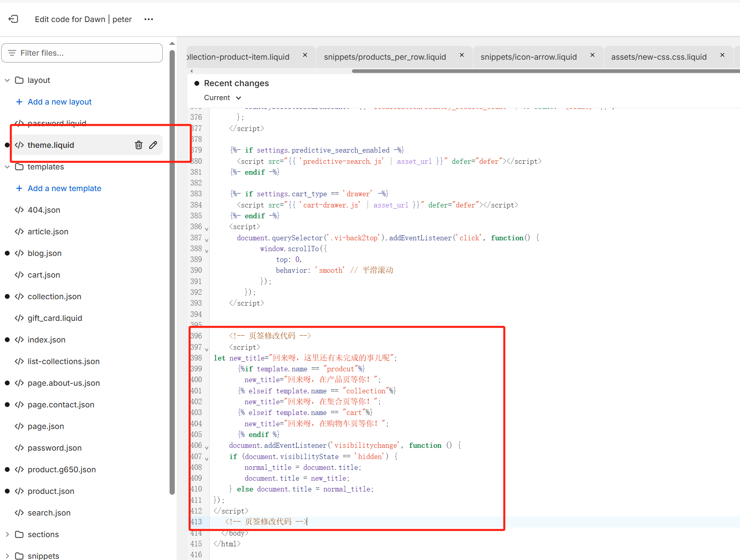Close the assets/new-css.css.liquid tab
The width and height of the screenshot is (740, 560).
point(722,55)
